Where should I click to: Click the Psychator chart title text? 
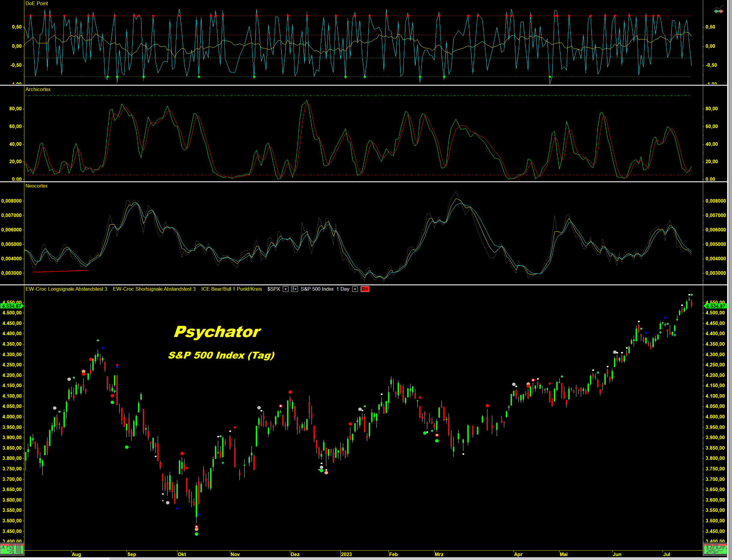217,332
